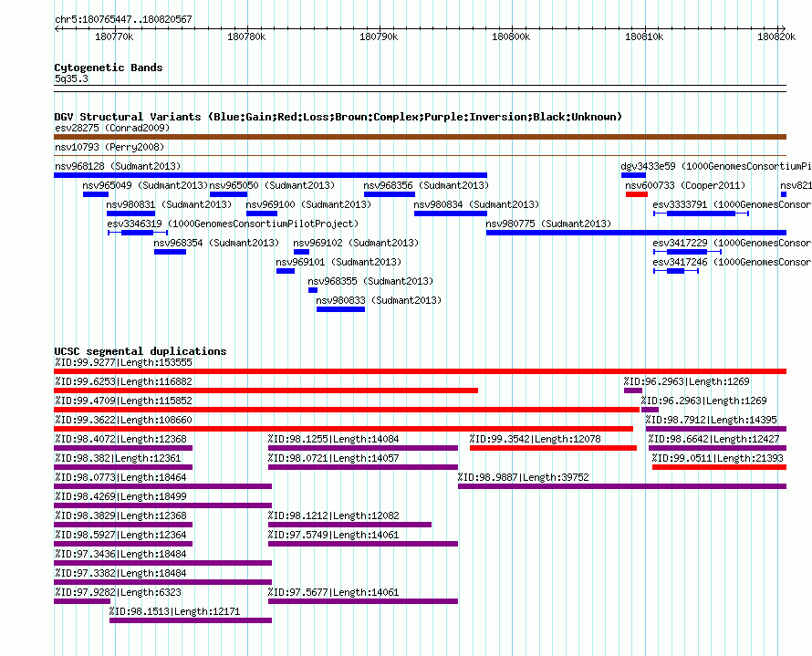The height and width of the screenshot is (656, 812).
Task: Open the nsv10793 (Perry2008) variant label
Action: 109,147
